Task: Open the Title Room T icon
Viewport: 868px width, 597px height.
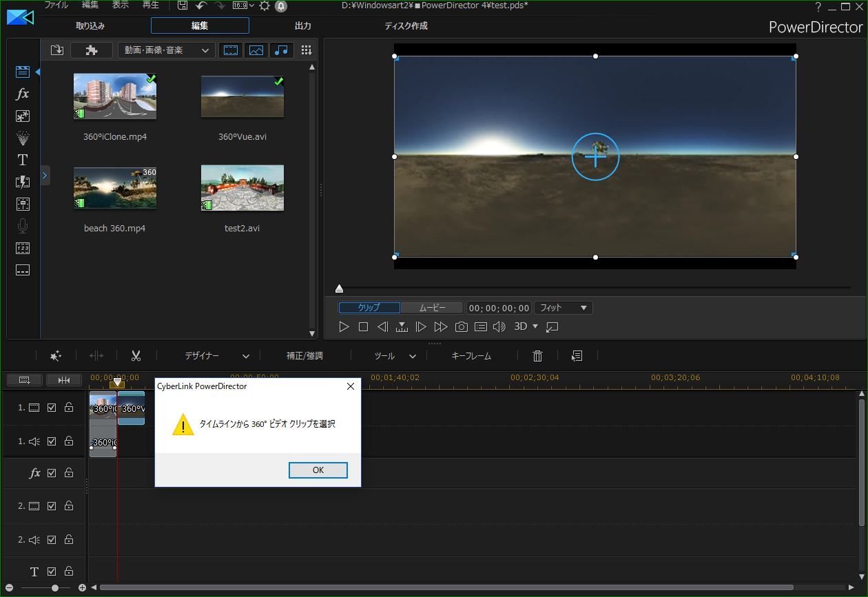Action: (23, 160)
